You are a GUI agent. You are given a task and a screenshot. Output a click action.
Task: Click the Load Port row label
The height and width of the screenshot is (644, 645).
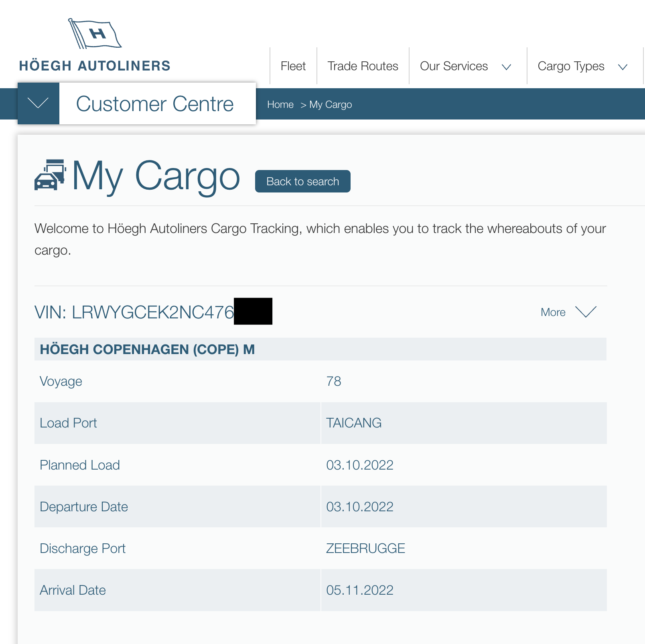(68, 423)
